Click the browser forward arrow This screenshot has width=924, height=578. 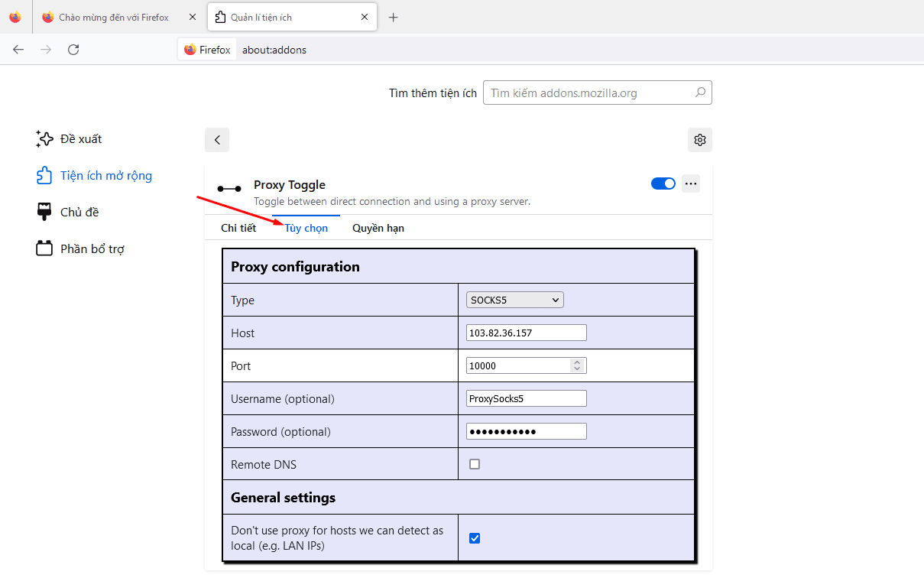(x=46, y=50)
